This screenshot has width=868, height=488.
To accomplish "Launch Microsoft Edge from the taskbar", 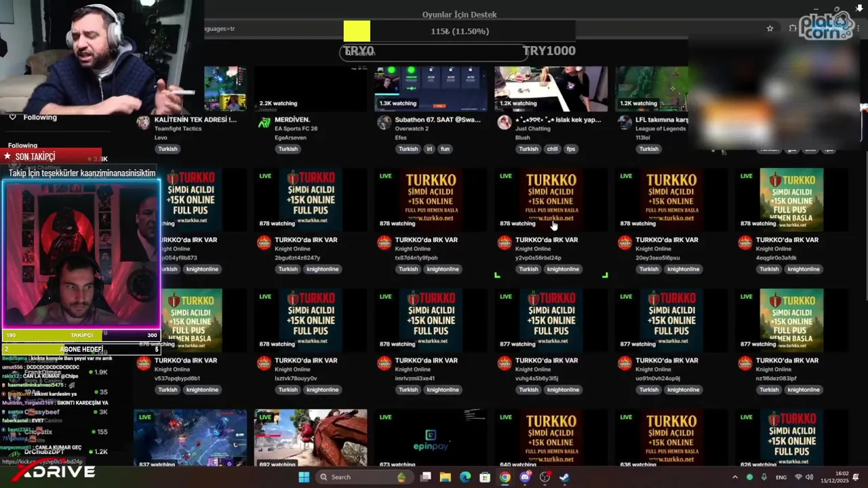I will [465, 477].
